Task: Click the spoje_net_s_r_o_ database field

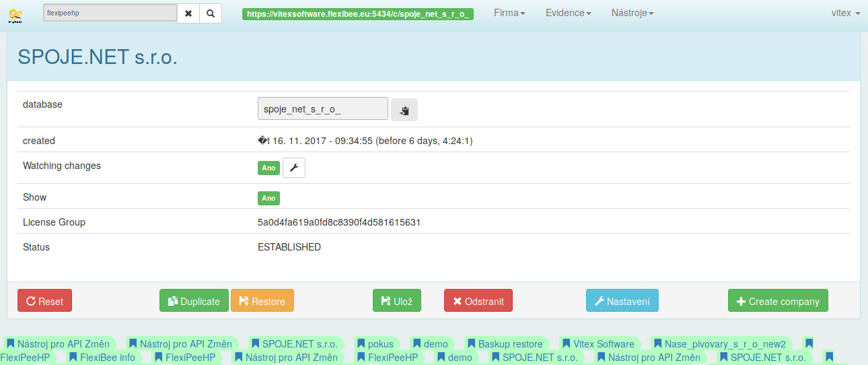Action: tap(323, 108)
